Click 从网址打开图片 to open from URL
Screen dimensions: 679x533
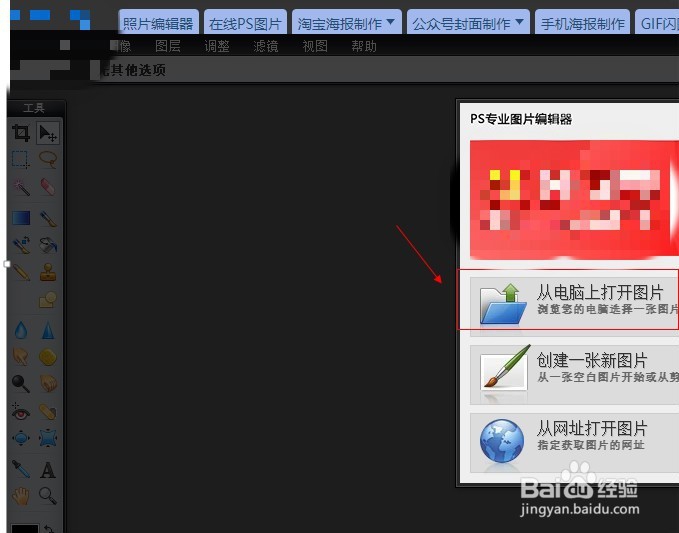point(574,443)
